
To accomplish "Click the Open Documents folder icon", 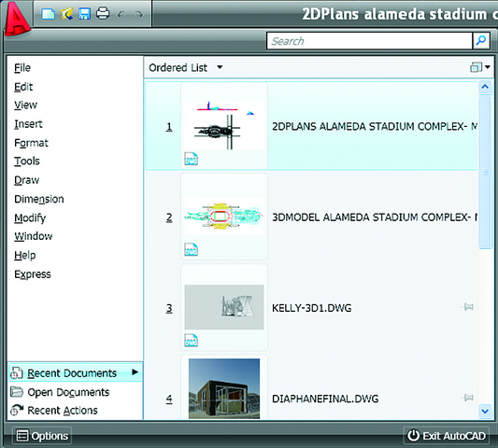I will 17,392.
